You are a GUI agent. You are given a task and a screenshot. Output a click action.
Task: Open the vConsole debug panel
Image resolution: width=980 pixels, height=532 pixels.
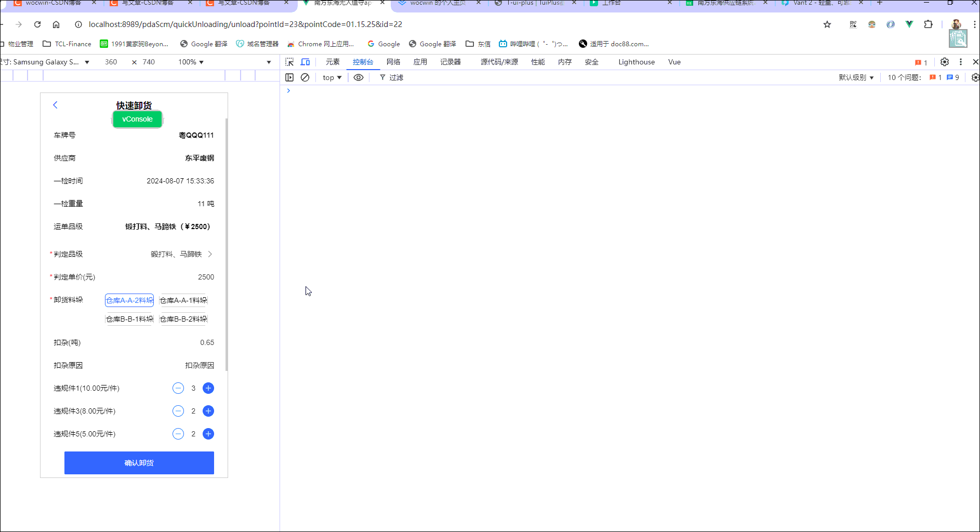(x=137, y=119)
